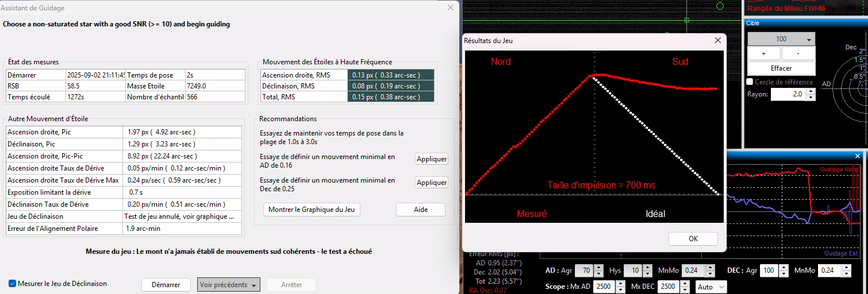Click the Masse Etoile value 7249.0

pos(214,86)
